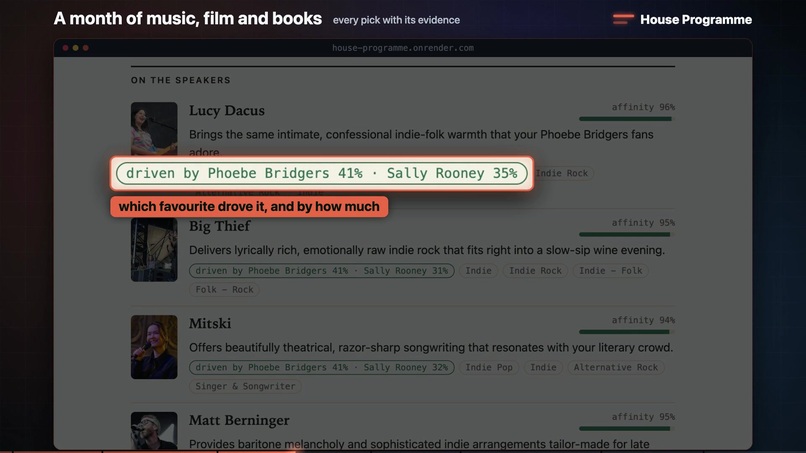Click the 'affinity 94%' label for Mitski
This screenshot has width=806, height=453.
pyautogui.click(x=643, y=320)
